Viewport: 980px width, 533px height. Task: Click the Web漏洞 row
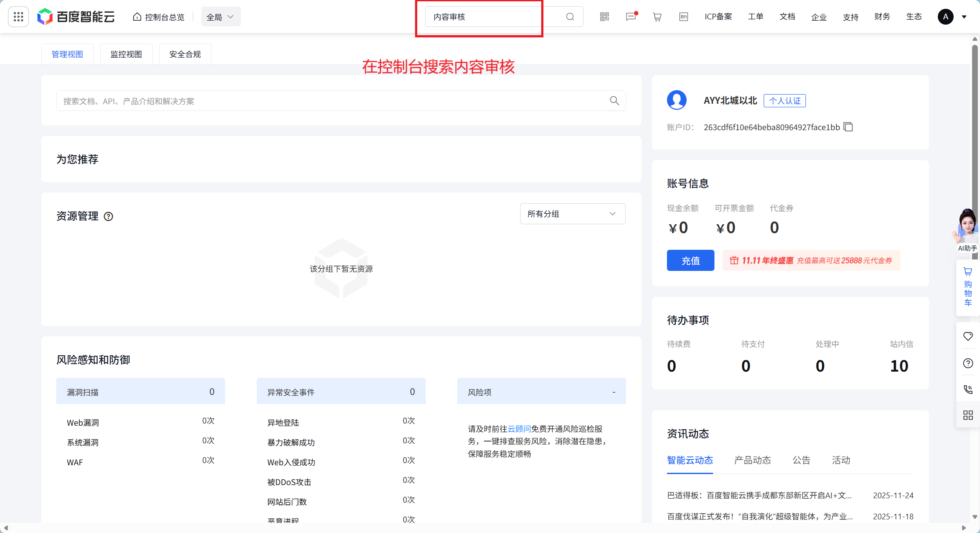coord(141,422)
